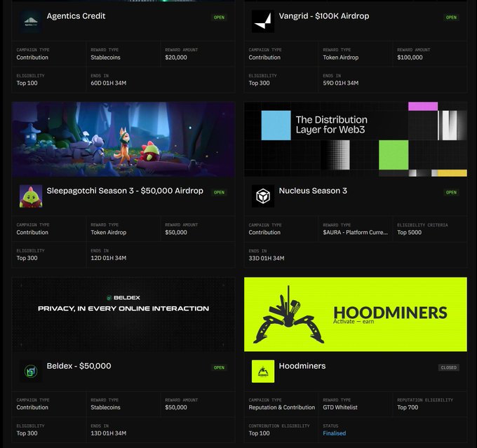Click Top 5000 eligibility criteria
Image resolution: width=477 pixels, height=448 pixels.
[x=409, y=232]
